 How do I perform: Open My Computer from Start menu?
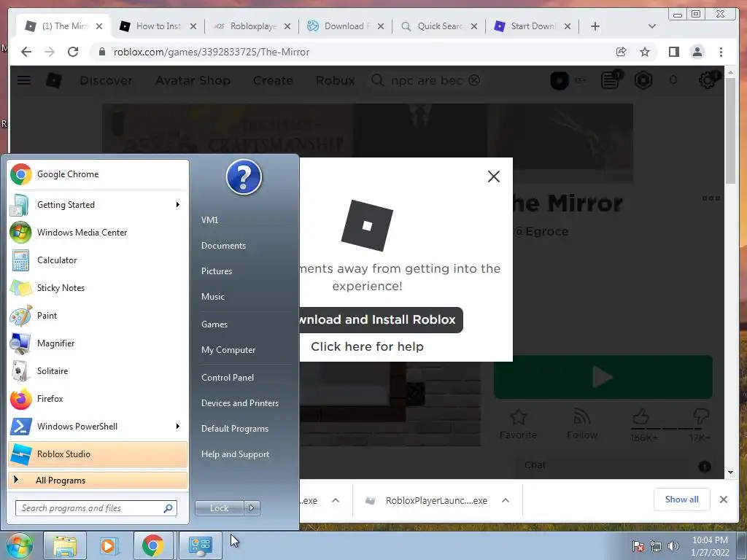228,350
